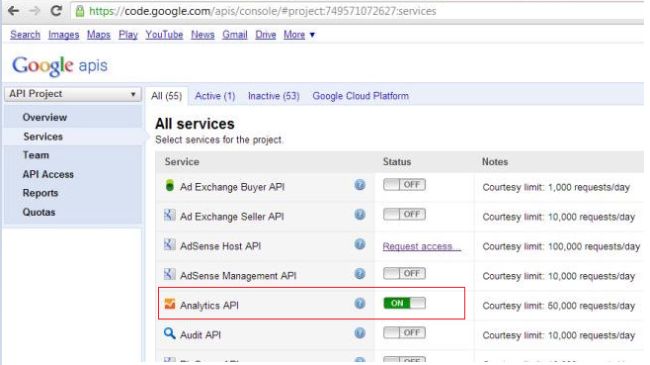This screenshot has width=650, height=365.
Task: Switch to the Active (1) tab
Action: tap(215, 96)
